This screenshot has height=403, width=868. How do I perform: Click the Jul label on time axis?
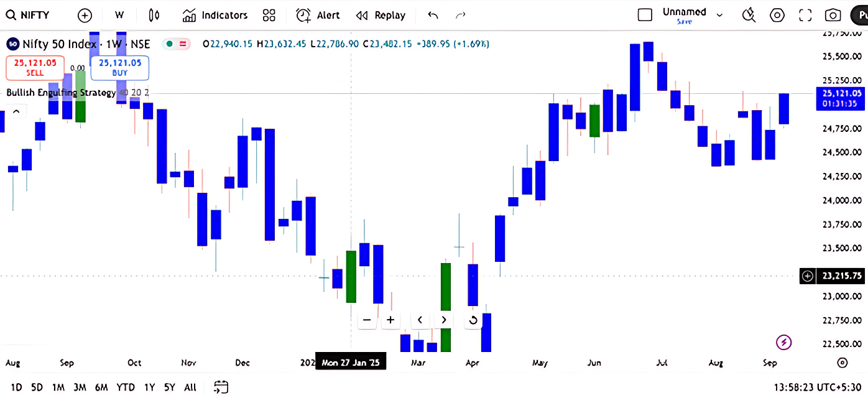[662, 363]
